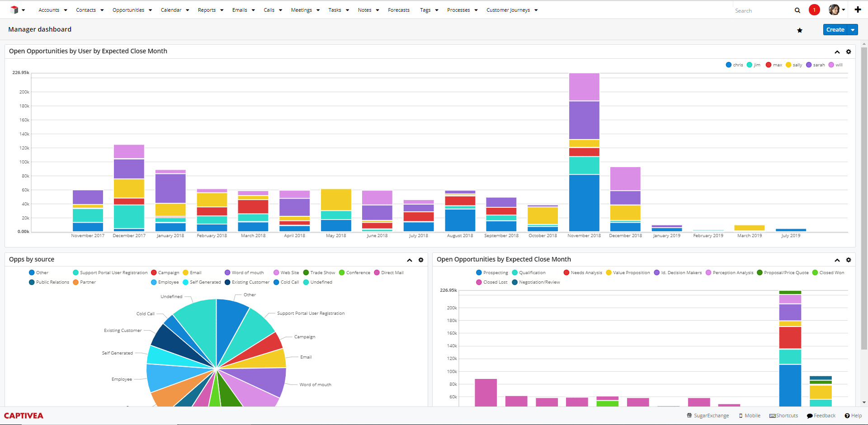Open the red notifications badge
Viewport: 868px width, 425px height.
pos(814,10)
